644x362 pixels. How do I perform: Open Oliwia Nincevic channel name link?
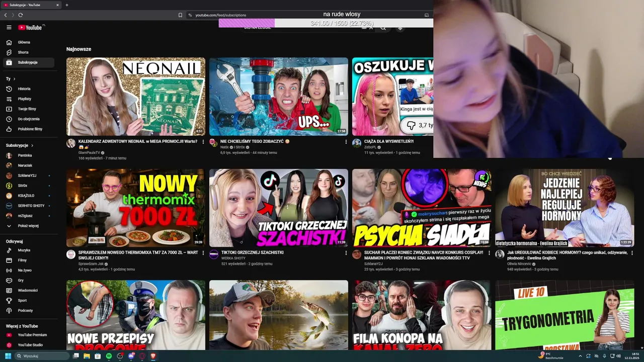pyautogui.click(x=519, y=264)
